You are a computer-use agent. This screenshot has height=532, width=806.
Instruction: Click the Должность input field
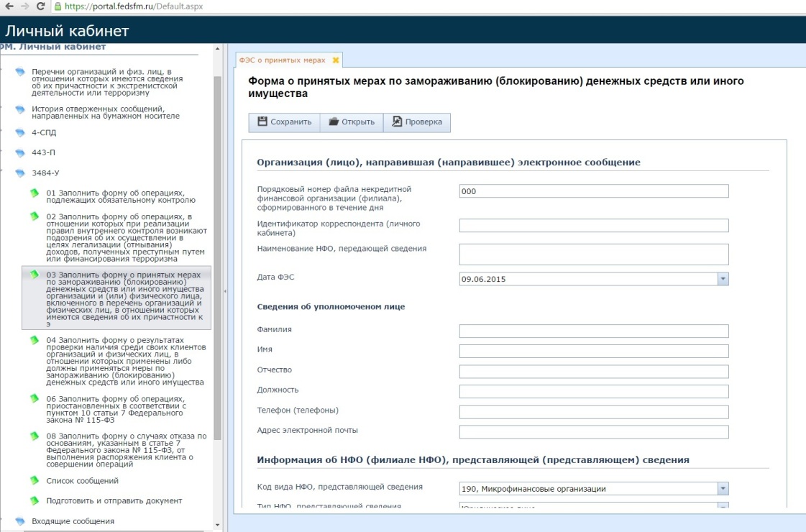point(594,392)
